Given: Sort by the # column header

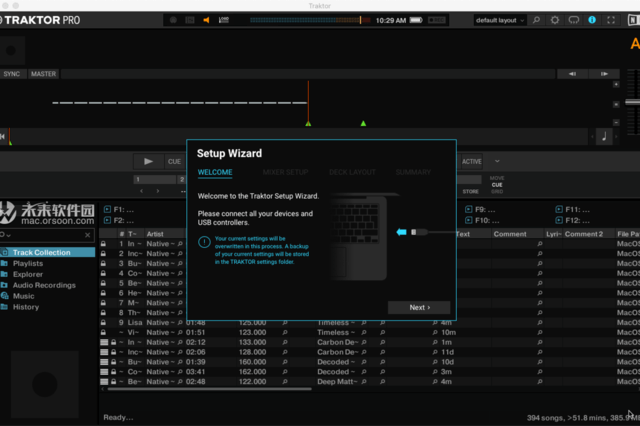Looking at the screenshot, I should (122, 234).
